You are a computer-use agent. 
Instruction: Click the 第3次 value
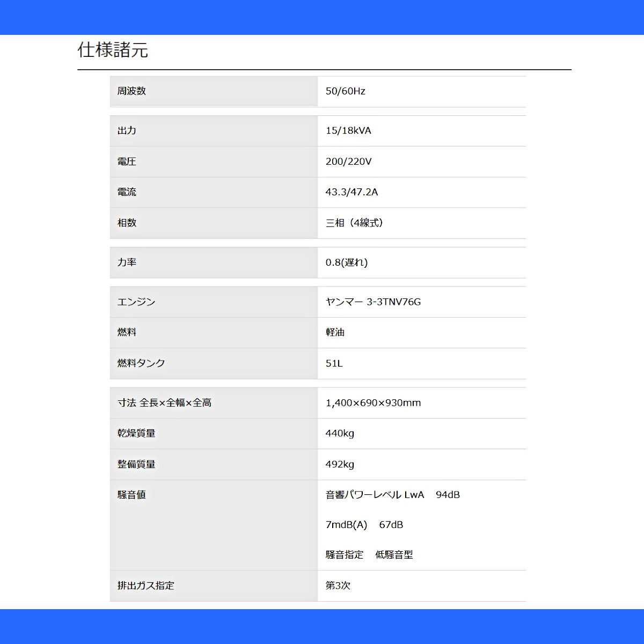(x=338, y=586)
